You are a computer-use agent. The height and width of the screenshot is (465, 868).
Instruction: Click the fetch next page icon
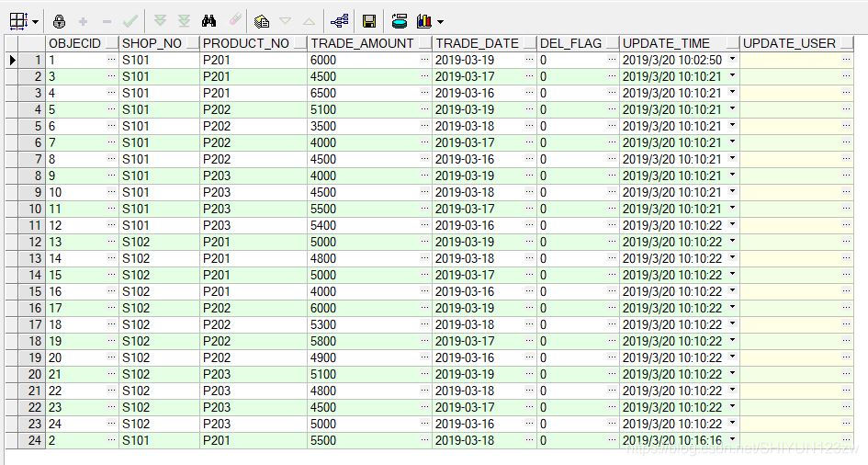[160, 21]
